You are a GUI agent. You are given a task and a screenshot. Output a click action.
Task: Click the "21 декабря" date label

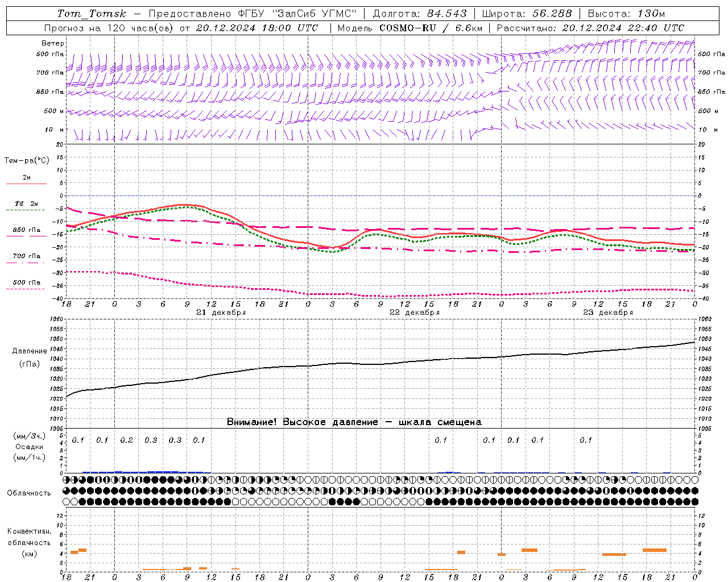[x=221, y=313]
